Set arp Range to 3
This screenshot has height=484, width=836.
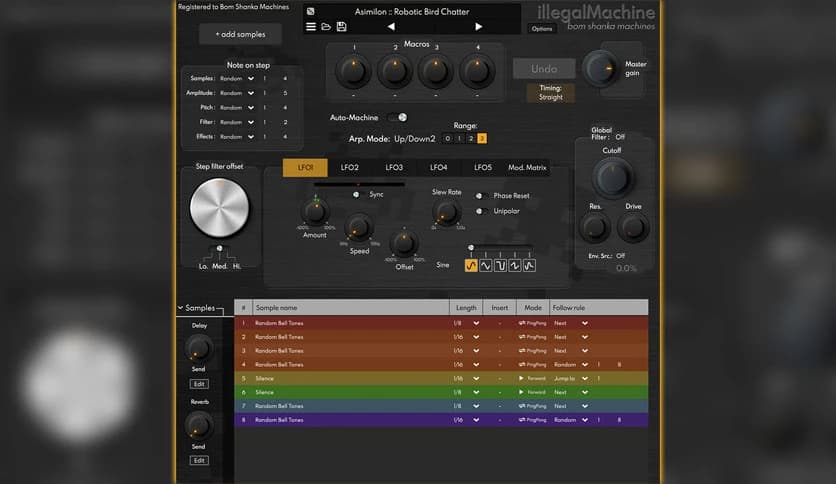coord(482,139)
